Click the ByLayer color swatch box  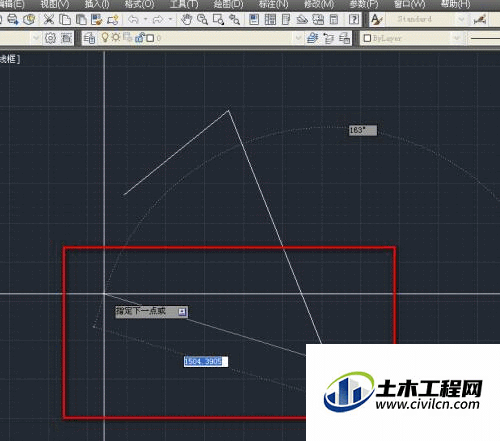click(x=367, y=38)
